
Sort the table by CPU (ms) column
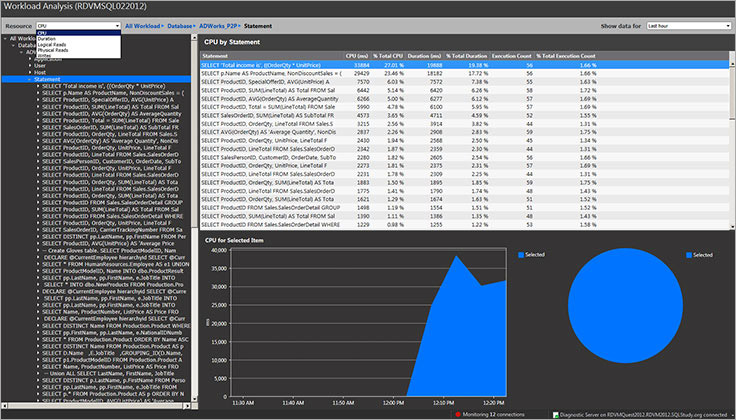pos(357,56)
